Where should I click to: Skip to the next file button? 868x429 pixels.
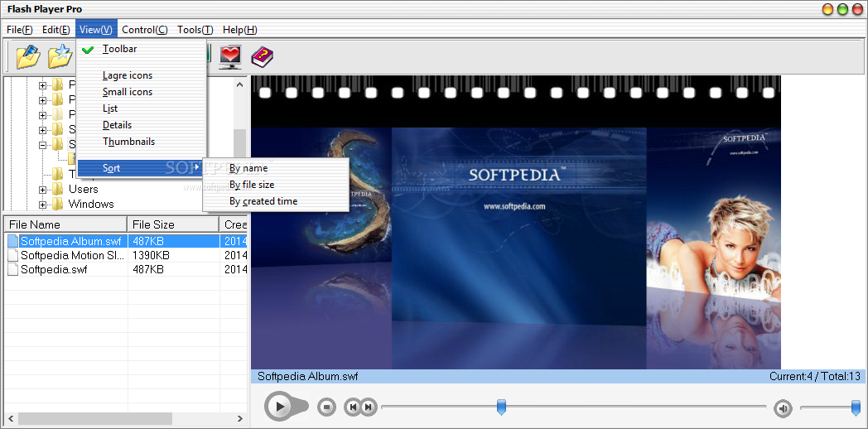[369, 407]
